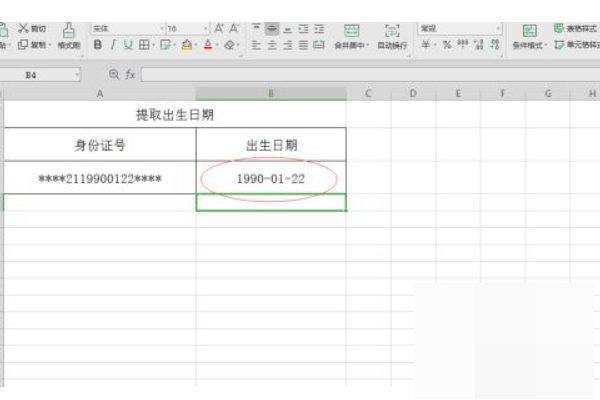The width and height of the screenshot is (600, 400).
Task: Select the title cell 提取出生日期
Action: tap(175, 114)
